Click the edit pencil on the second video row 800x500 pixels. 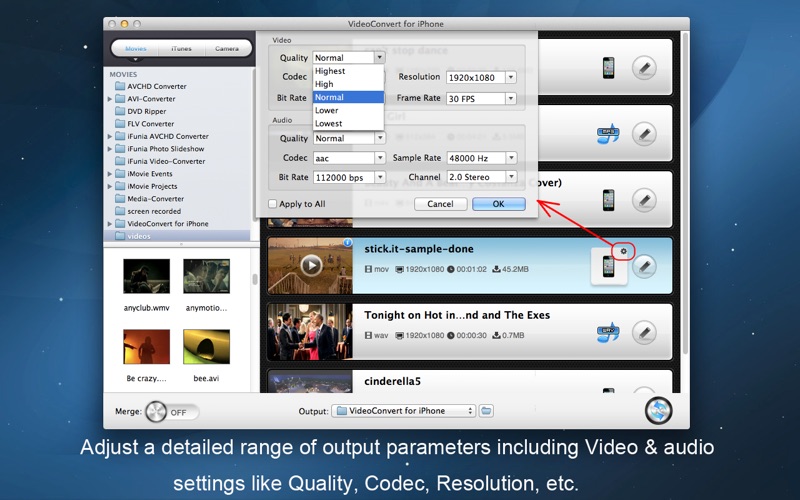click(x=644, y=134)
